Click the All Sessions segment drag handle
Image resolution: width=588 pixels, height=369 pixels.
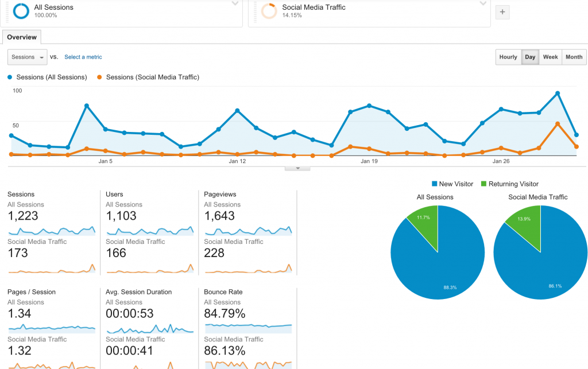click(7, 11)
